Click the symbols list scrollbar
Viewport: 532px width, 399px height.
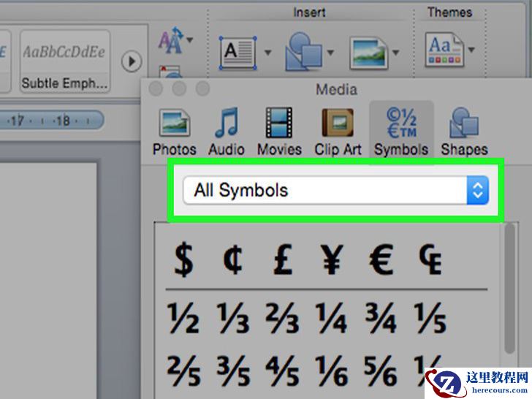(509, 289)
